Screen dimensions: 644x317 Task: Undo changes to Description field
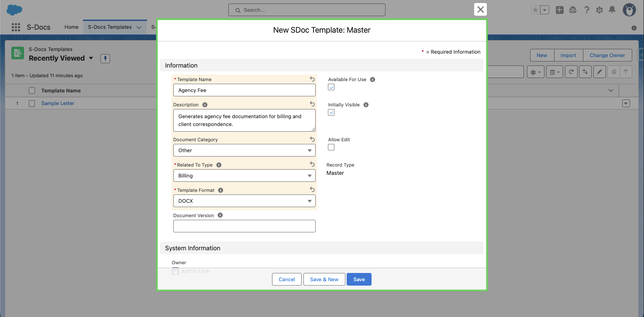point(312,104)
